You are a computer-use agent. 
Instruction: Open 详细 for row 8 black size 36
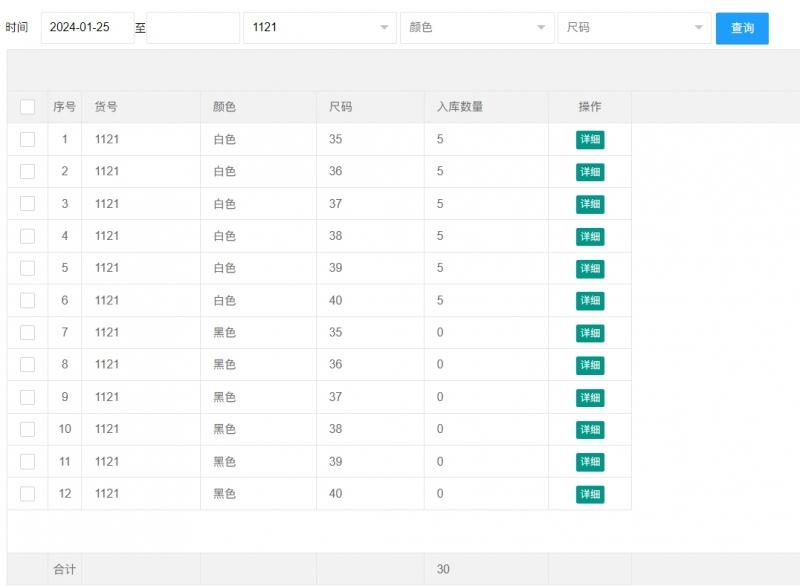[x=590, y=365]
